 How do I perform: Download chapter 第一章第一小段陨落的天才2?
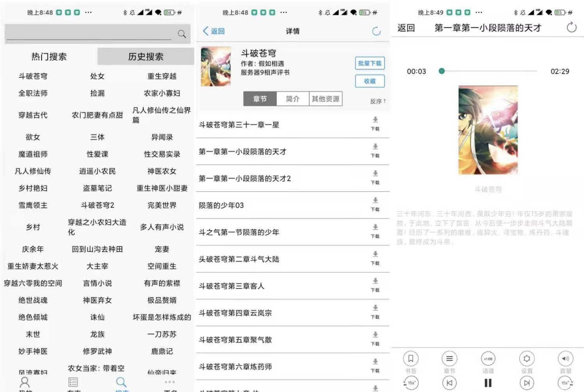[375, 177]
